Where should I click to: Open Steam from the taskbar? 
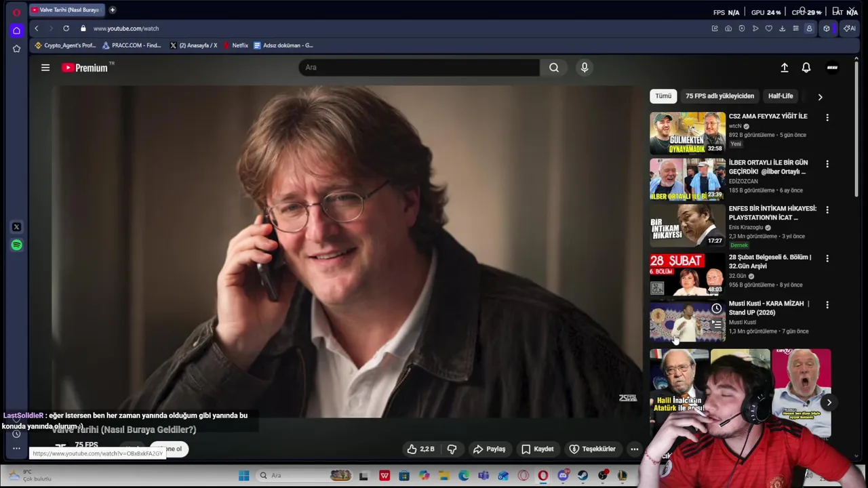583,476
